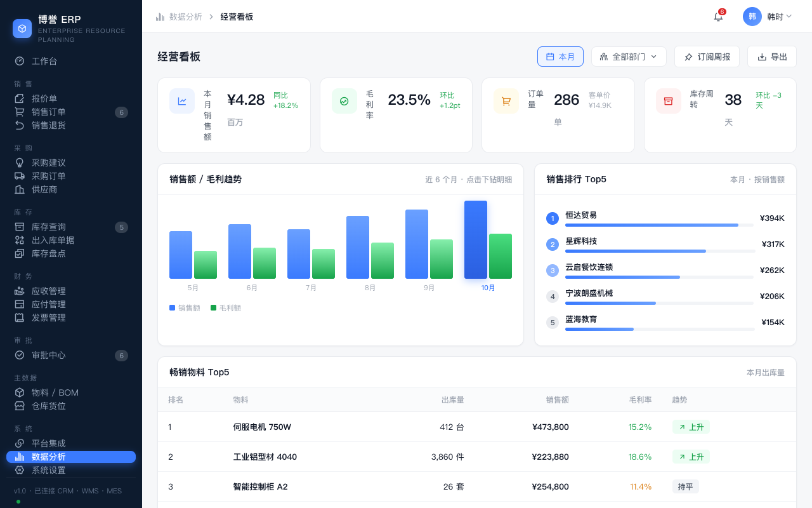Viewport: 812px width, 508px height.
Task: Navigate to 物料 / BOM in sidebar
Action: click(71, 392)
